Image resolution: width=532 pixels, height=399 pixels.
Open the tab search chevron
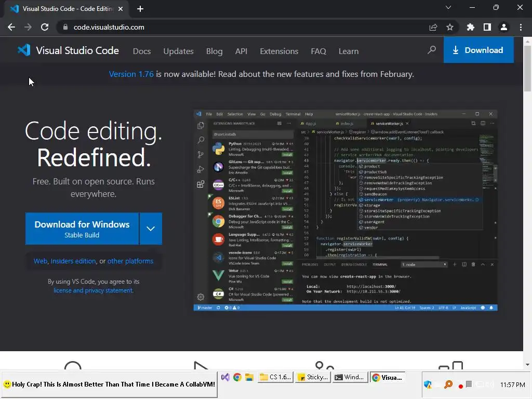click(x=448, y=7)
